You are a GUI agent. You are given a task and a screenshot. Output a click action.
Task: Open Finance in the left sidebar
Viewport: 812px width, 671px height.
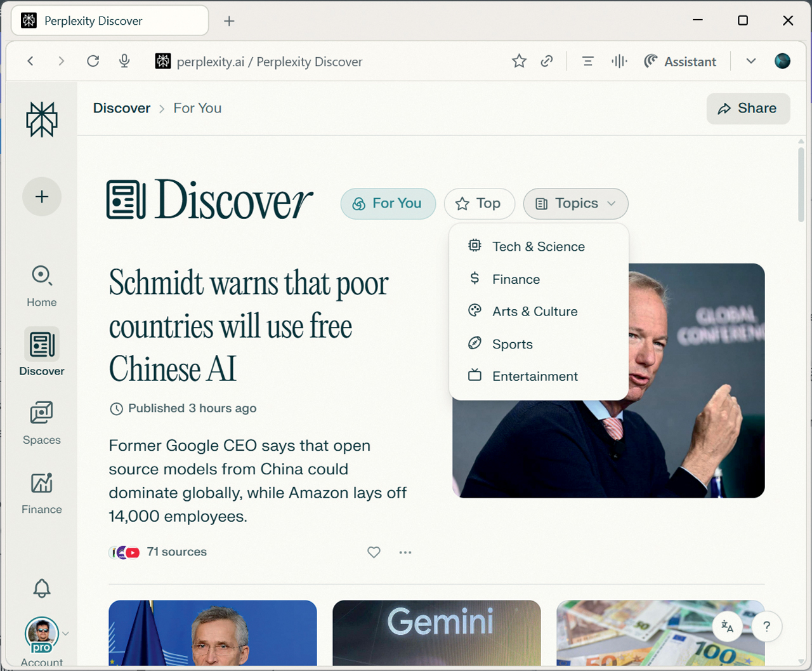pos(42,492)
